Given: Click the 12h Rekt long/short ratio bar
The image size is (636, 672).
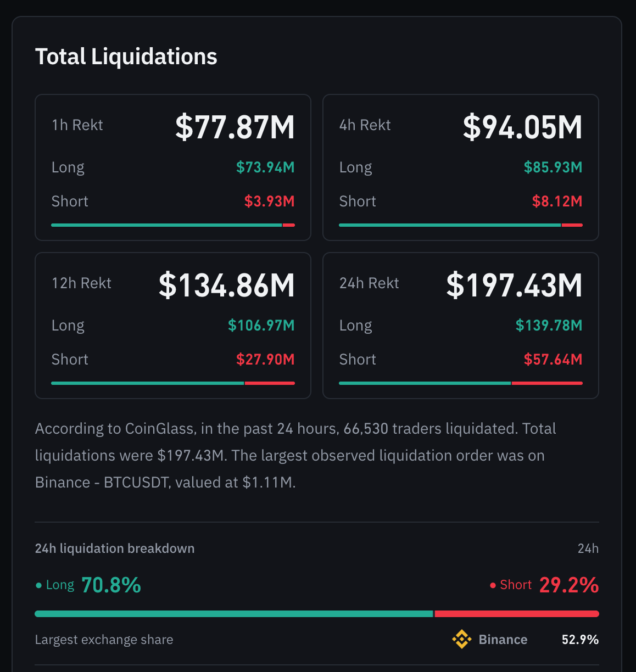Looking at the screenshot, I should (x=173, y=383).
